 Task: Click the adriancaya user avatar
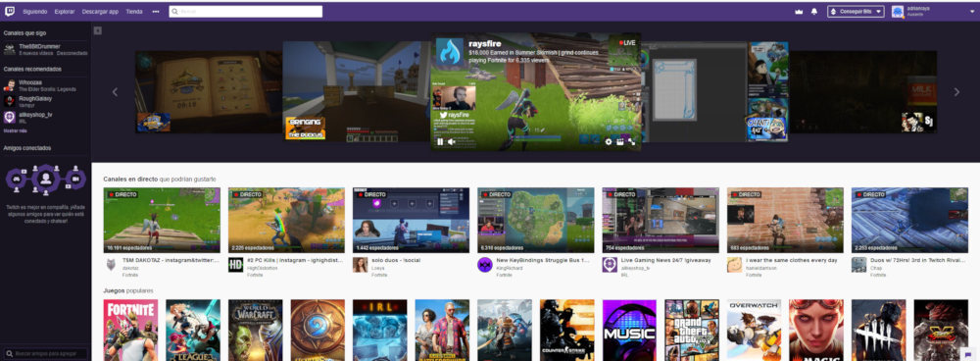pos(898,11)
